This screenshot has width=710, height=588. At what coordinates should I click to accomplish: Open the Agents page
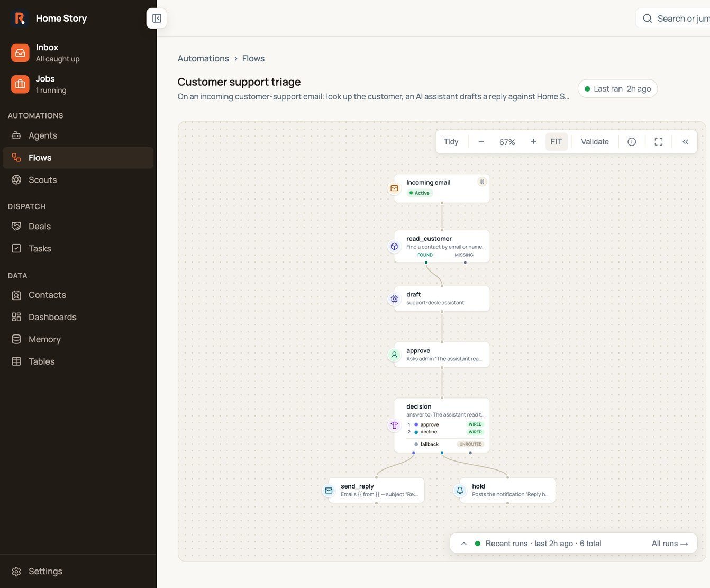pyautogui.click(x=78, y=135)
